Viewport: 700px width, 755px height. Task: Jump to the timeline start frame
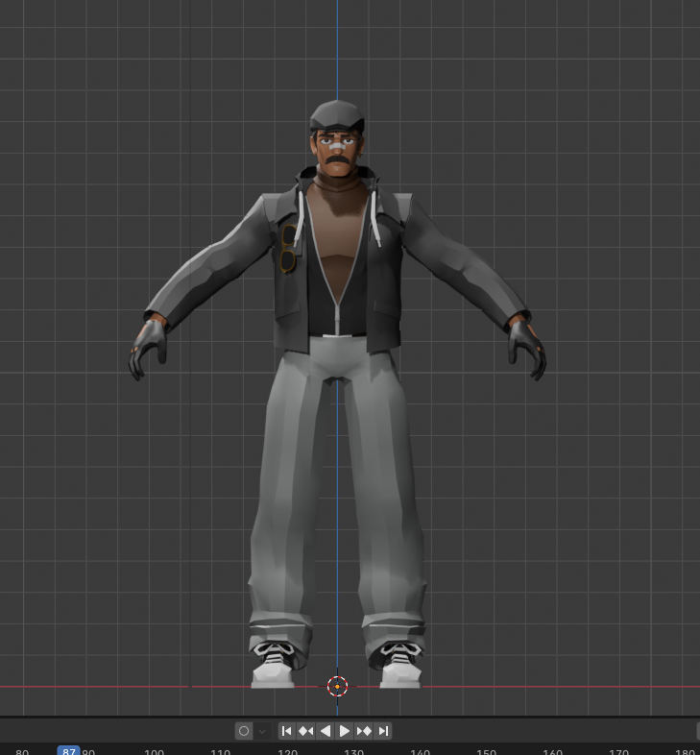click(286, 731)
